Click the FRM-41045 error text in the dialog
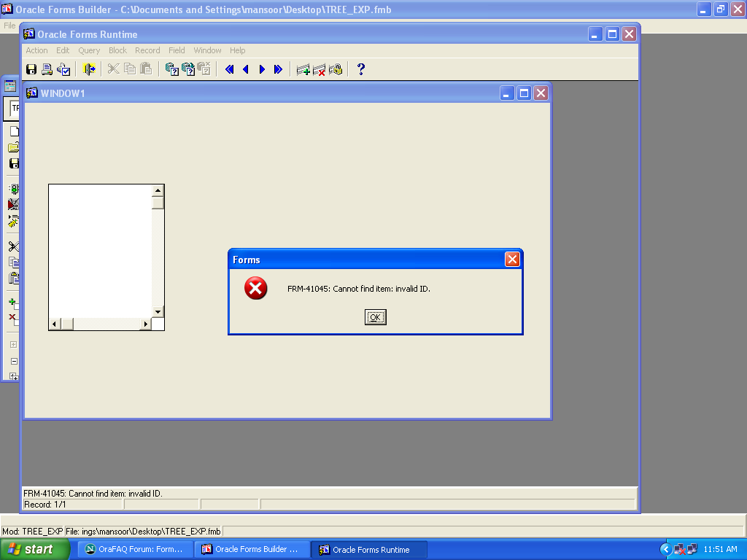 pyautogui.click(x=359, y=289)
